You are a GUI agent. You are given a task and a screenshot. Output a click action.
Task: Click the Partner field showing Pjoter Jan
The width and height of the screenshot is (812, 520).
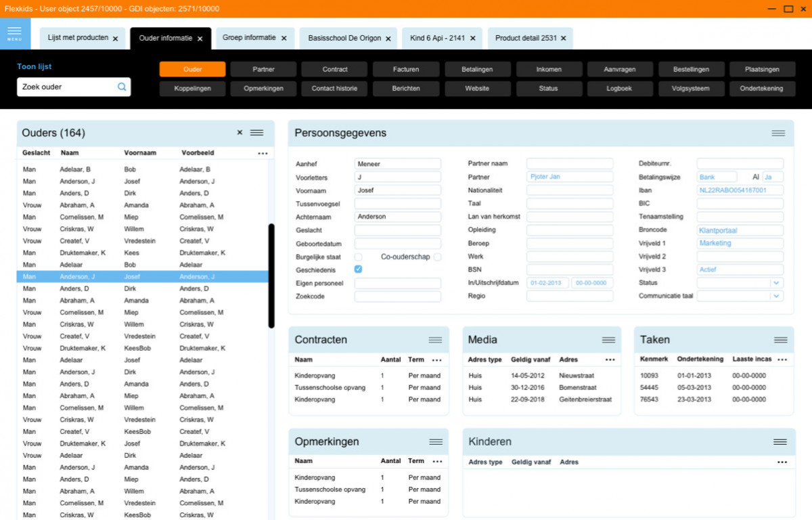coord(570,177)
